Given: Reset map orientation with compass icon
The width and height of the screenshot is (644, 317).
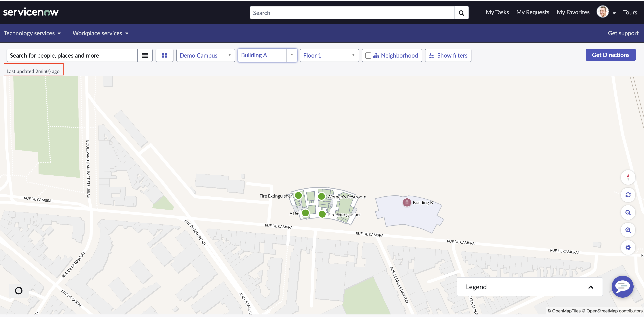Looking at the screenshot, I should [x=628, y=177].
